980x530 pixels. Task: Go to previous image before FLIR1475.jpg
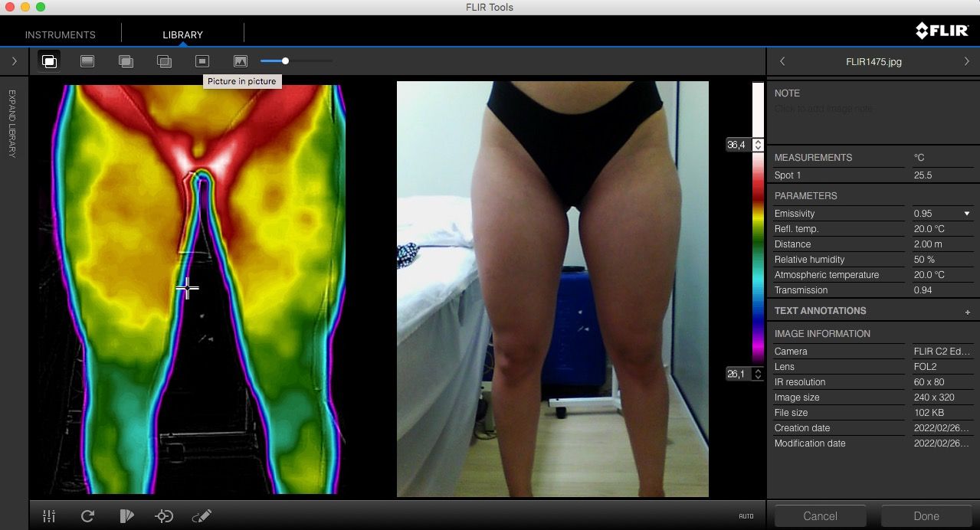pyautogui.click(x=782, y=61)
